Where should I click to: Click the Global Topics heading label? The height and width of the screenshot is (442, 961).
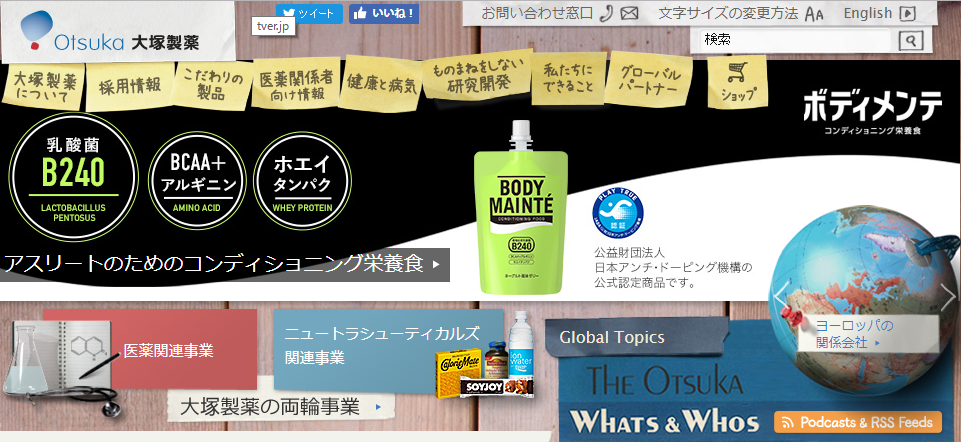coord(612,337)
